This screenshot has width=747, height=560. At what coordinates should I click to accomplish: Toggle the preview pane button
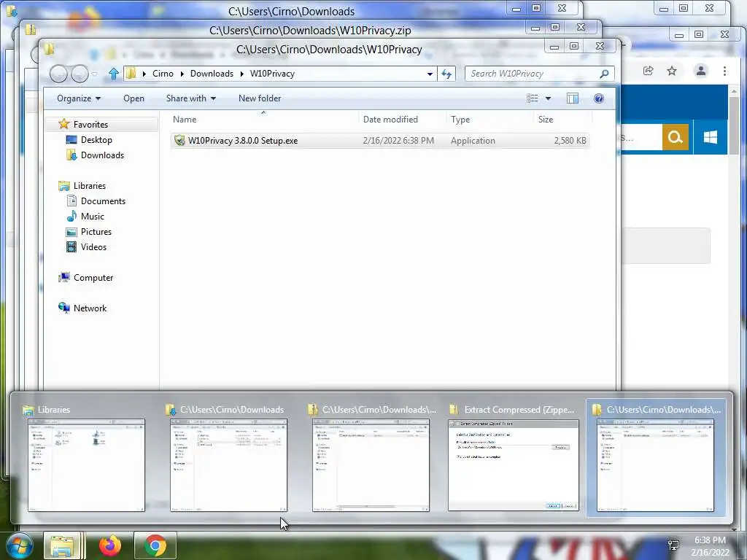click(573, 98)
